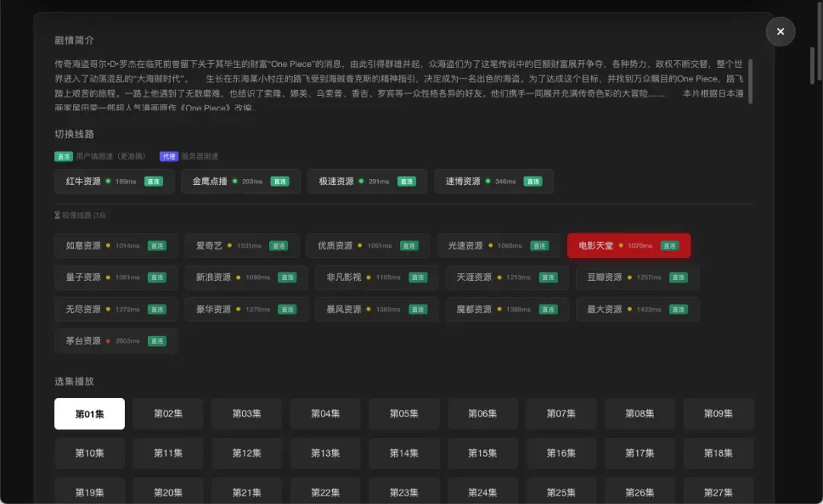Collapse the 较慢线路 (16) section
Viewport: 823px width, 504px height.
point(80,215)
